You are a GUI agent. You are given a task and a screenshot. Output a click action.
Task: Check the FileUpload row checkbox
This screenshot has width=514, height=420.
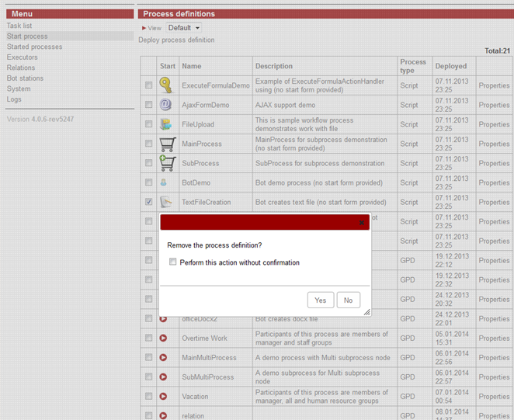[149, 124]
